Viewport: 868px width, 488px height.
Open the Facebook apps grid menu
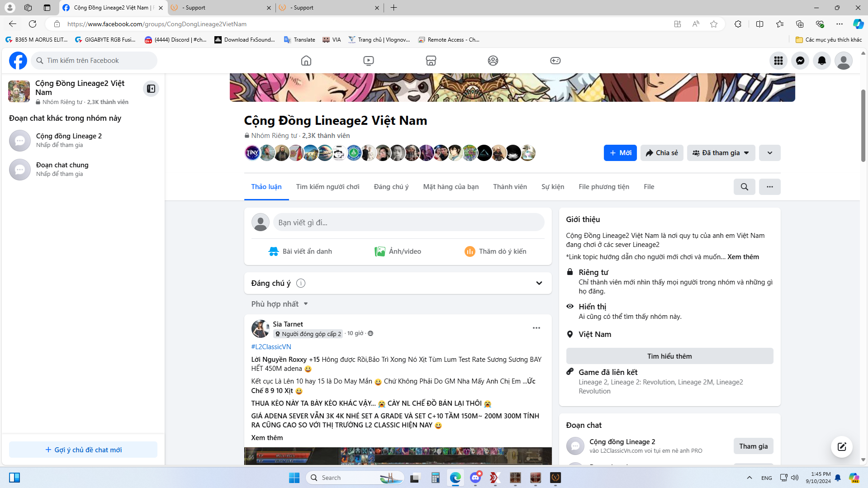(778, 61)
